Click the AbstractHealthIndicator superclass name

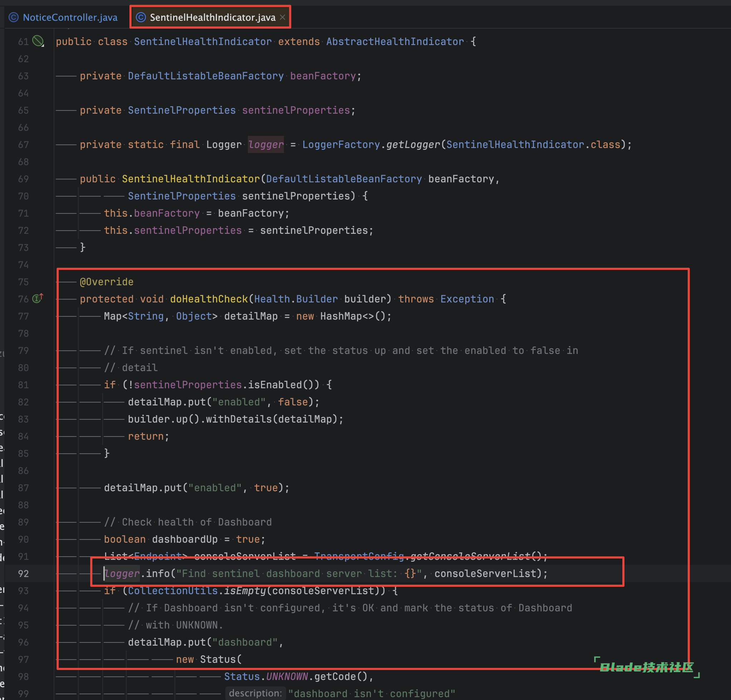395,41
